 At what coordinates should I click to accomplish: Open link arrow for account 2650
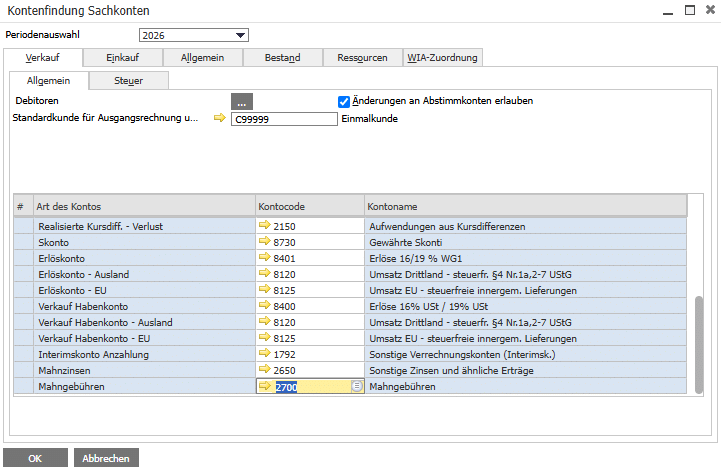coord(264,369)
